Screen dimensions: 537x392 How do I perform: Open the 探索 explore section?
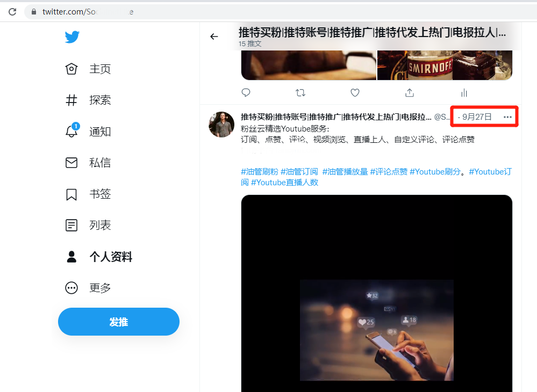[88, 100]
